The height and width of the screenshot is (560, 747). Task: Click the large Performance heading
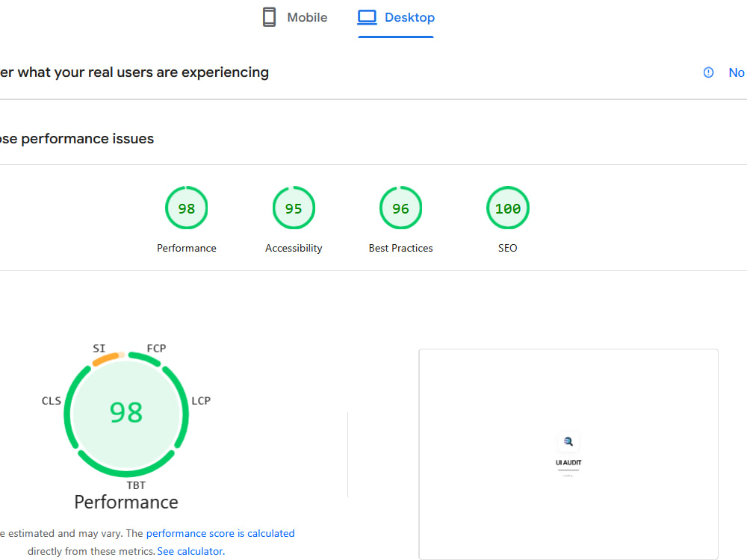126,503
